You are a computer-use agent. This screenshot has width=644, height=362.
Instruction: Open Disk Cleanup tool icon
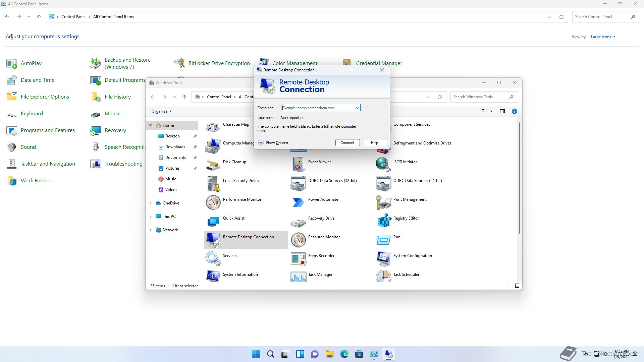pyautogui.click(x=213, y=165)
